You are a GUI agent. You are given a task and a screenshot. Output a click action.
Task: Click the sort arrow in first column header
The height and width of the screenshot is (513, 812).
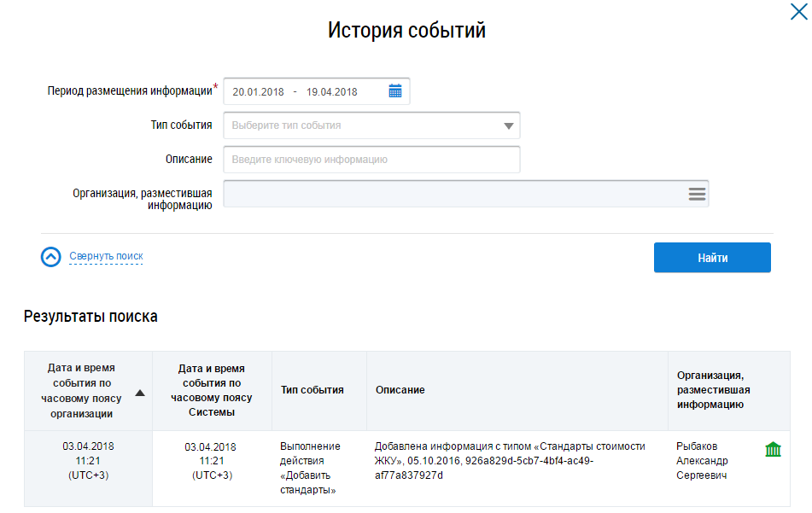click(x=140, y=393)
